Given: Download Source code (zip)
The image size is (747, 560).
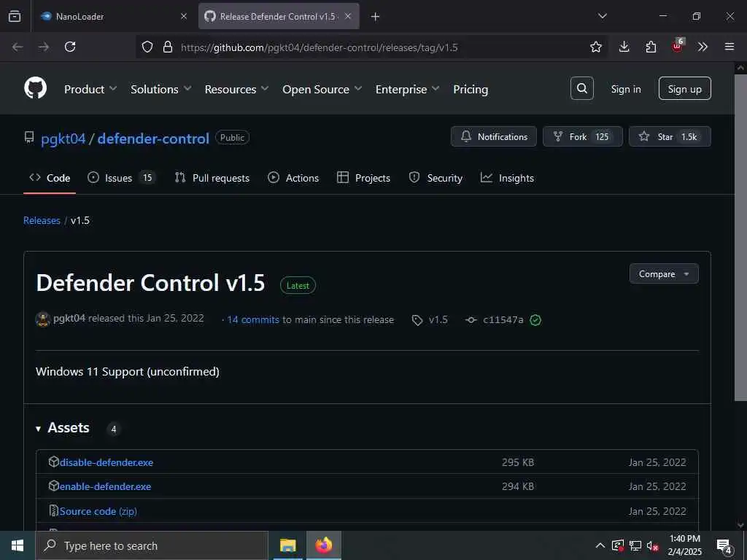Looking at the screenshot, I should [x=98, y=511].
